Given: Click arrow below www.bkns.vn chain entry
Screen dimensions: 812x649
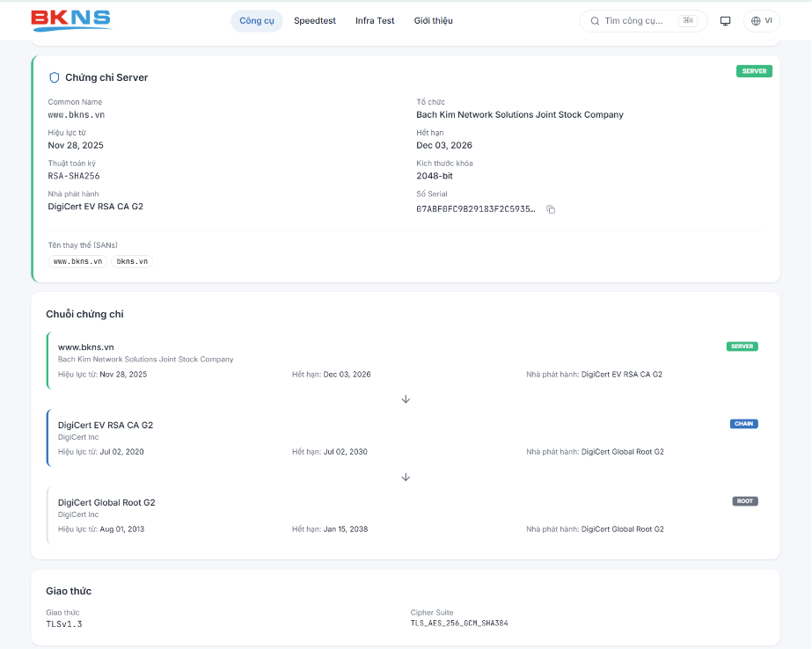Looking at the screenshot, I should (406, 399).
